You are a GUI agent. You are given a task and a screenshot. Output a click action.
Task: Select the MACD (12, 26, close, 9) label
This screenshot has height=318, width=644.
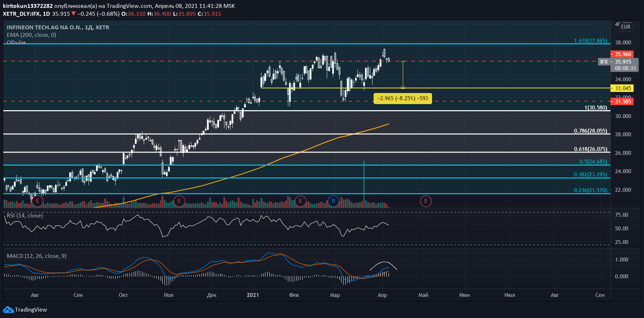(36, 256)
